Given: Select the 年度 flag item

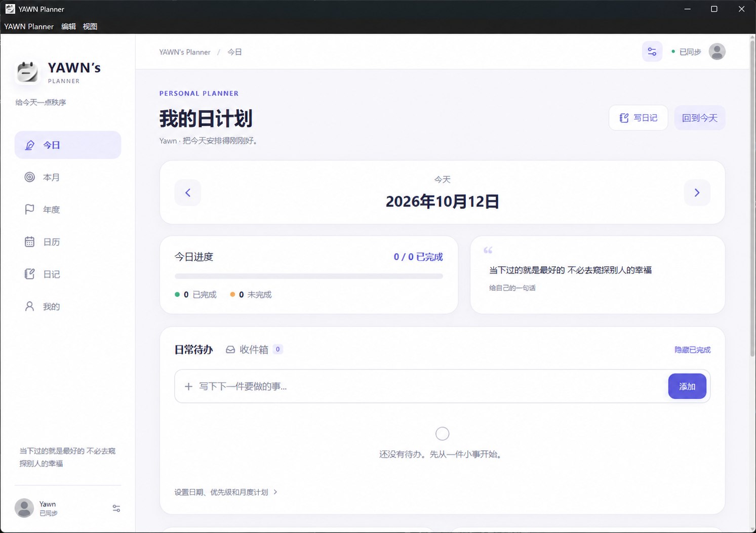Looking at the screenshot, I should tap(68, 210).
